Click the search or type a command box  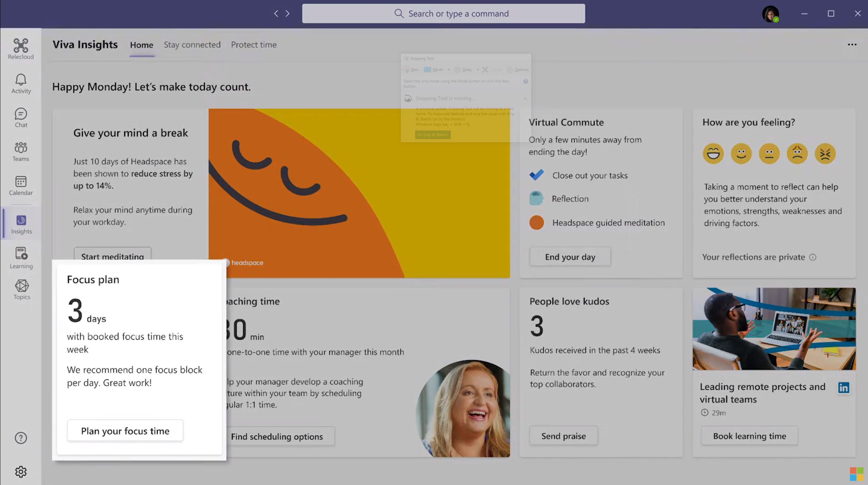pos(443,13)
